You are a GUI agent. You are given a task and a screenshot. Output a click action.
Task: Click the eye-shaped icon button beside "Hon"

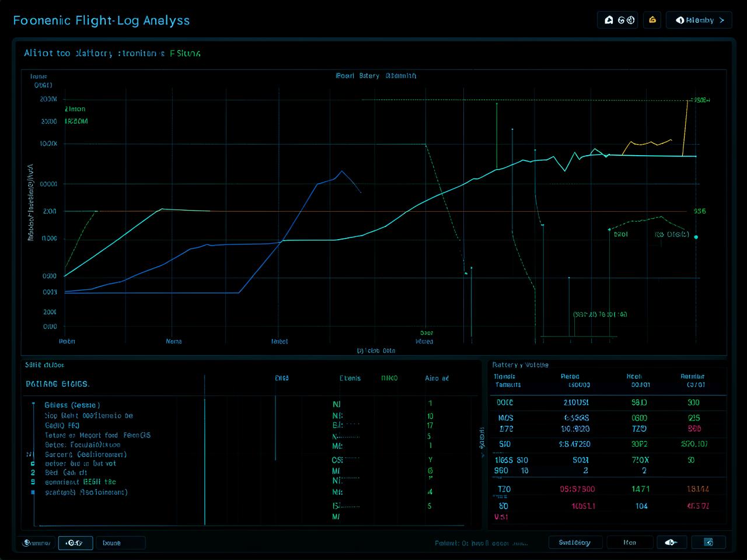[x=671, y=542]
